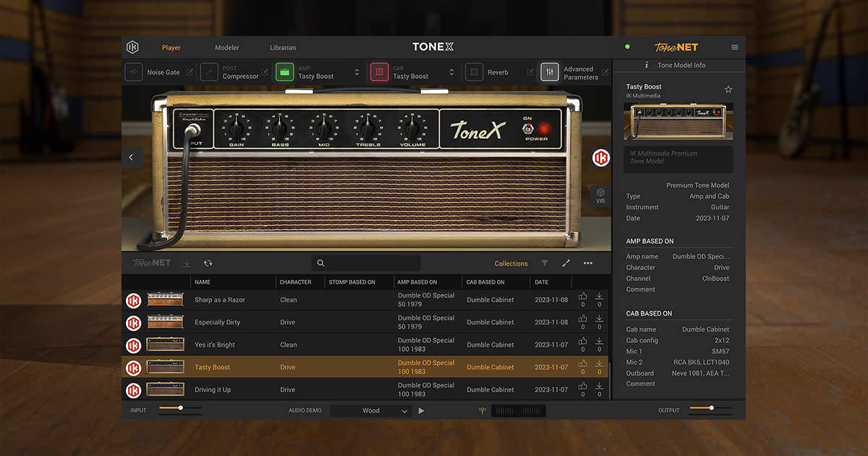868x456 pixels.
Task: Switch to the Librarian tab
Action: click(x=283, y=48)
